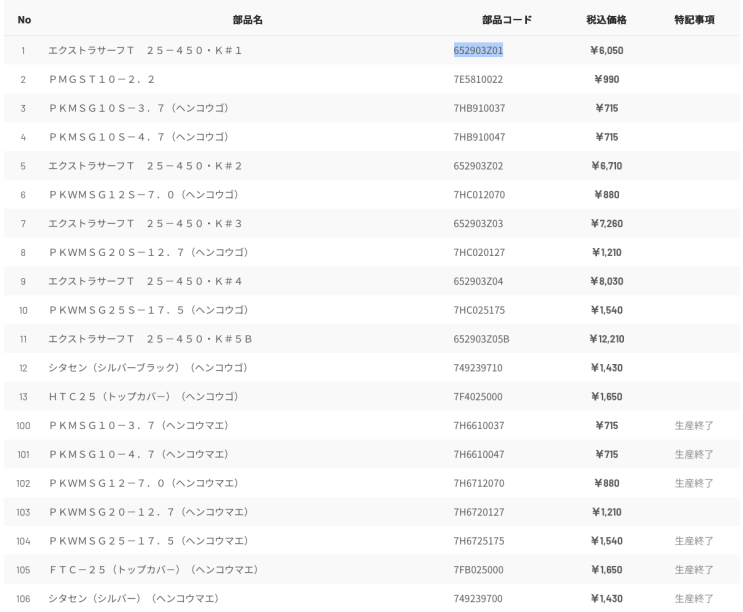Select PKWMSG12S-7.0 (ヘンコウゴ) part name
This screenshot has width=743, height=612.
point(144,195)
